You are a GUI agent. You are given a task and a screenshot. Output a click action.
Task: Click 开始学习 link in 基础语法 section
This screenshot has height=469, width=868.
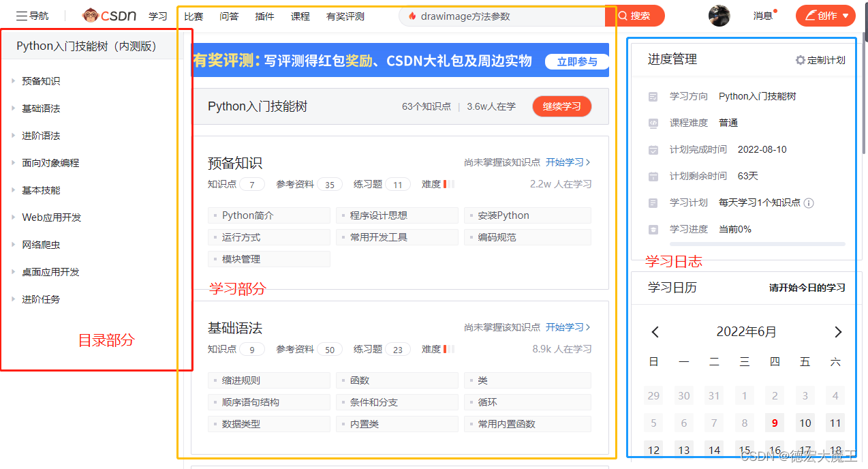point(568,327)
